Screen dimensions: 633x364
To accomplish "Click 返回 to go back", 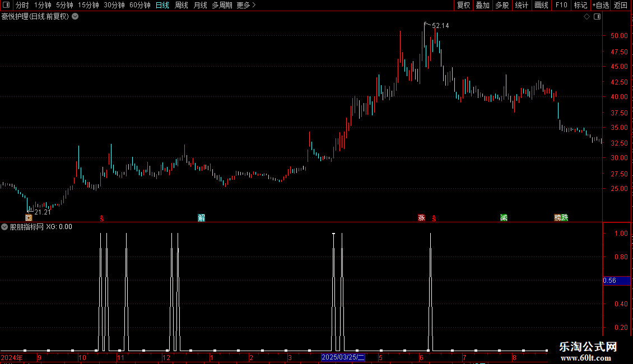I will coord(621,5).
